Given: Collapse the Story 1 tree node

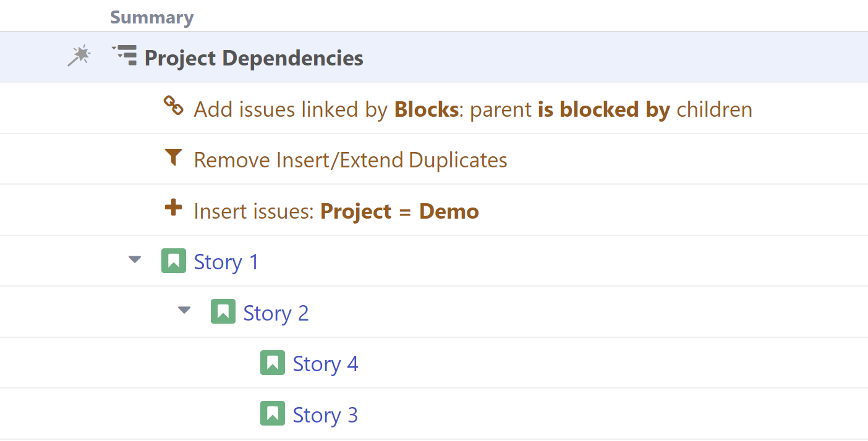Looking at the screenshot, I should click(x=135, y=259).
